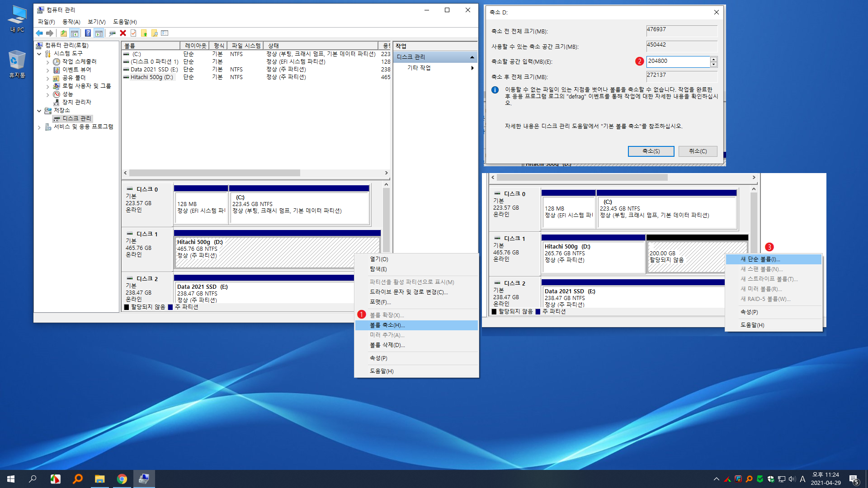
Task: Click the blue Help question mark icon
Action: point(88,33)
